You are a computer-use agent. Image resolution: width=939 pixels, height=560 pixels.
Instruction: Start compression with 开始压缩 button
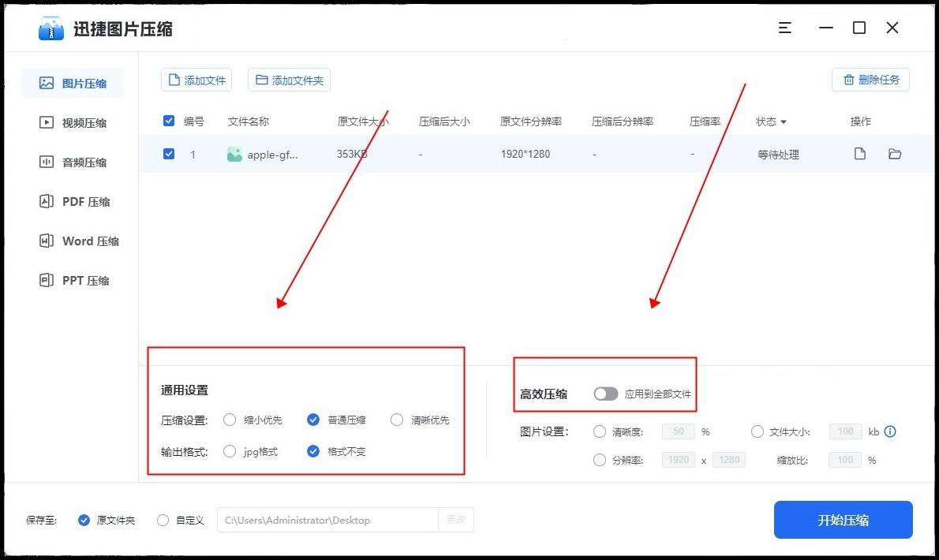point(844,520)
